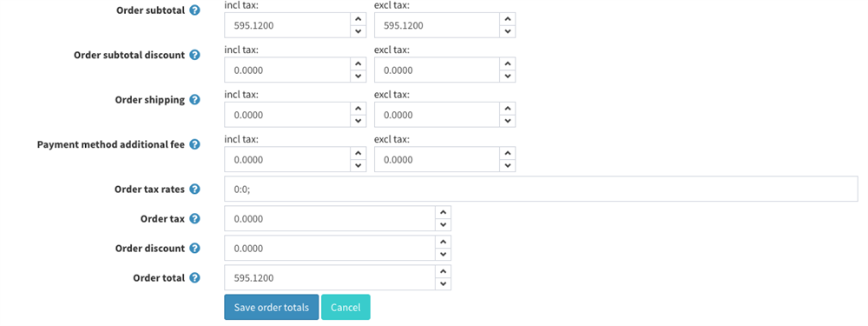Viewport: 868px width, 326px height.
Task: Decrease Payment method fee excl tax value
Action: point(507,165)
